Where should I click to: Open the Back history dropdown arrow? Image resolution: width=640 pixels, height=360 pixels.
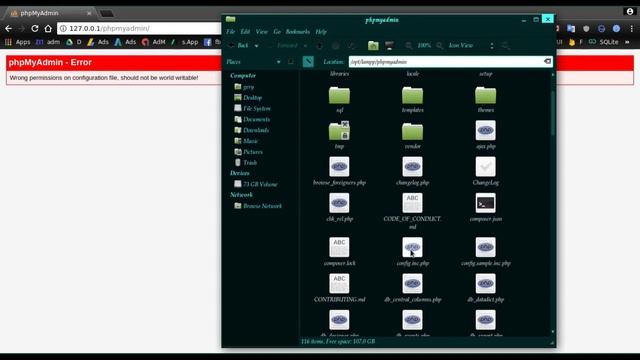tap(256, 46)
